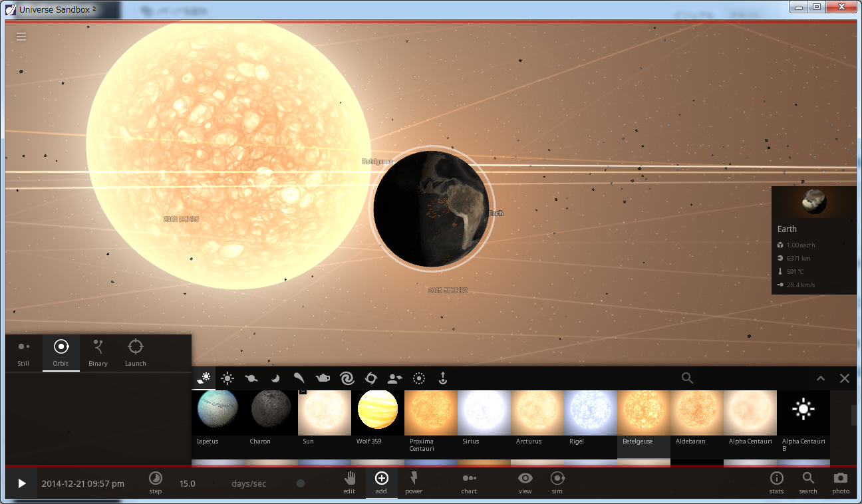
Task: Choose the Launch placement mode
Action: 135,352
